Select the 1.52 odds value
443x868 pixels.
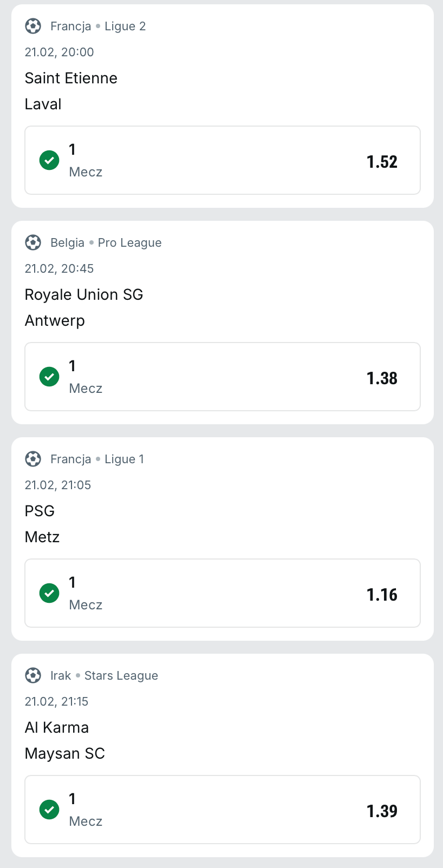(382, 162)
